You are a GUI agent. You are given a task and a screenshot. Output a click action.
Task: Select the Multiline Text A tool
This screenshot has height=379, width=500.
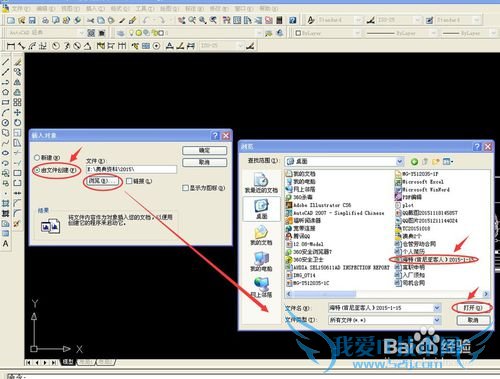point(6,244)
